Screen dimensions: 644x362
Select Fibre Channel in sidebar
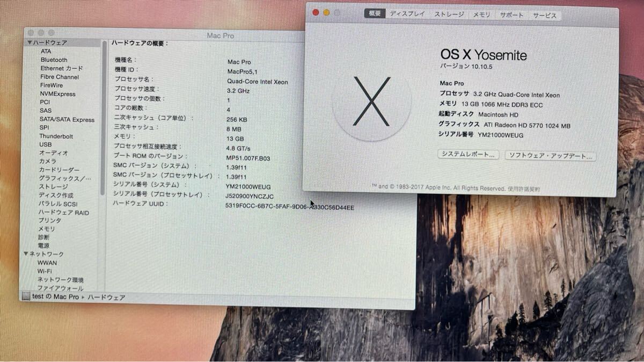[x=60, y=77]
